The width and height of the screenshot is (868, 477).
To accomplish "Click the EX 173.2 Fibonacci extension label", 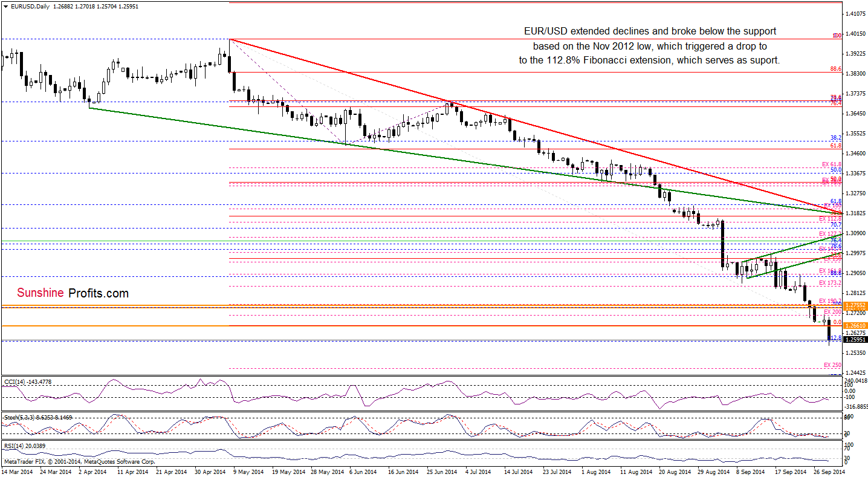I will tap(831, 283).
